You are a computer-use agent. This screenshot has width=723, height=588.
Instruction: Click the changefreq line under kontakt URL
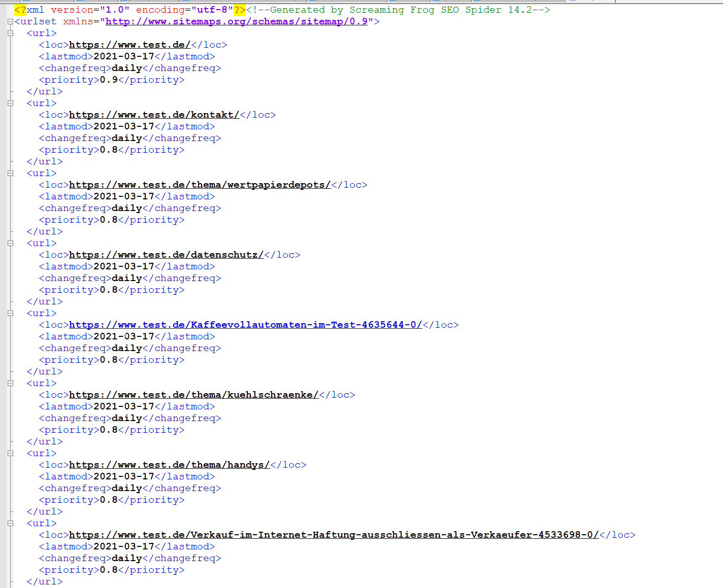tap(130, 138)
